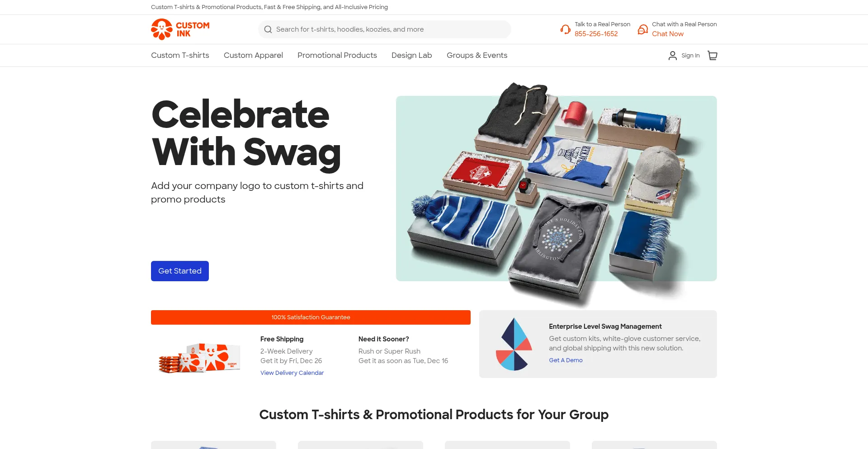The width and height of the screenshot is (868, 449).
Task: Open the Groups & Events menu
Action: 477,55
